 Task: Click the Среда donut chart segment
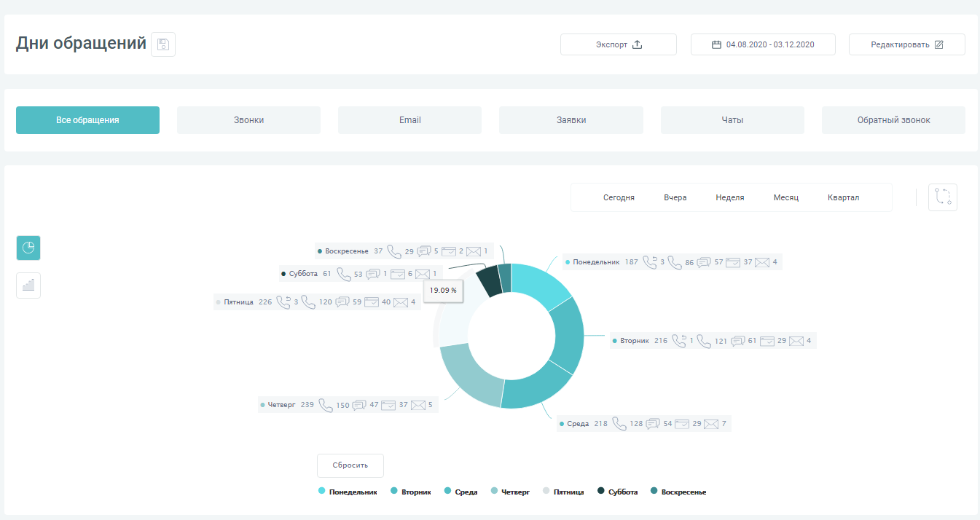[x=539, y=387]
